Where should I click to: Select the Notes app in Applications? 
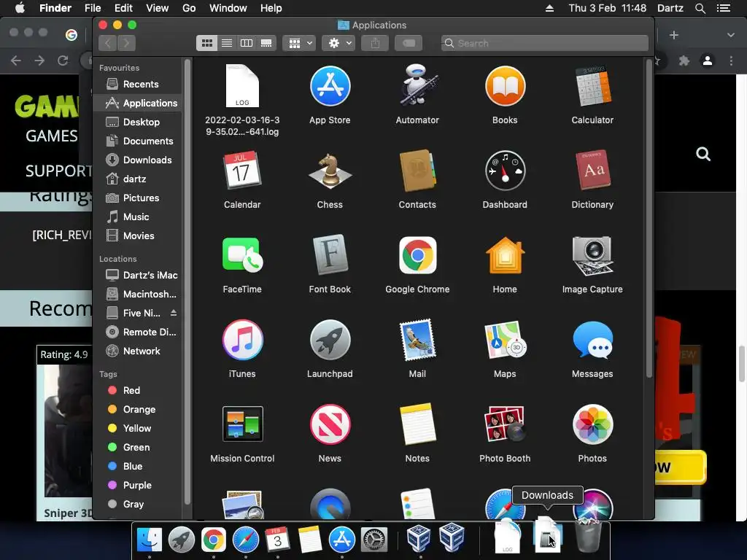pos(417,424)
